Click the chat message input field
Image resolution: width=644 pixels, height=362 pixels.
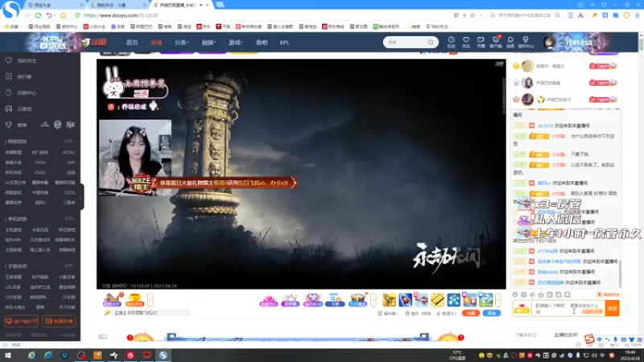click(x=569, y=308)
